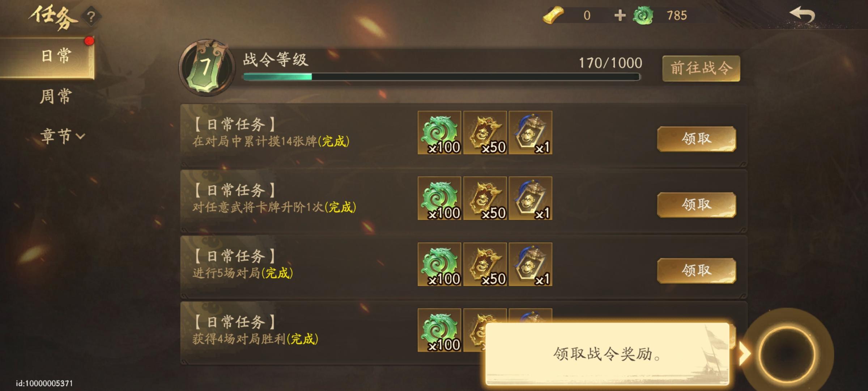This screenshot has height=391, width=868.
Task: Tap jade x100 reward in win-4-matches task
Action: (439, 330)
